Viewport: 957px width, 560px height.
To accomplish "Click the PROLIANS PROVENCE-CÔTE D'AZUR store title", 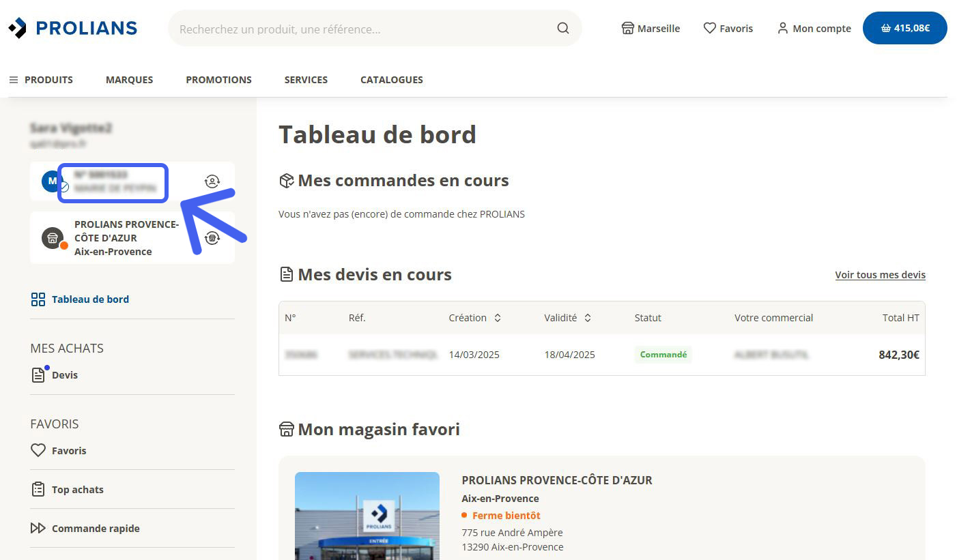I will tap(557, 480).
